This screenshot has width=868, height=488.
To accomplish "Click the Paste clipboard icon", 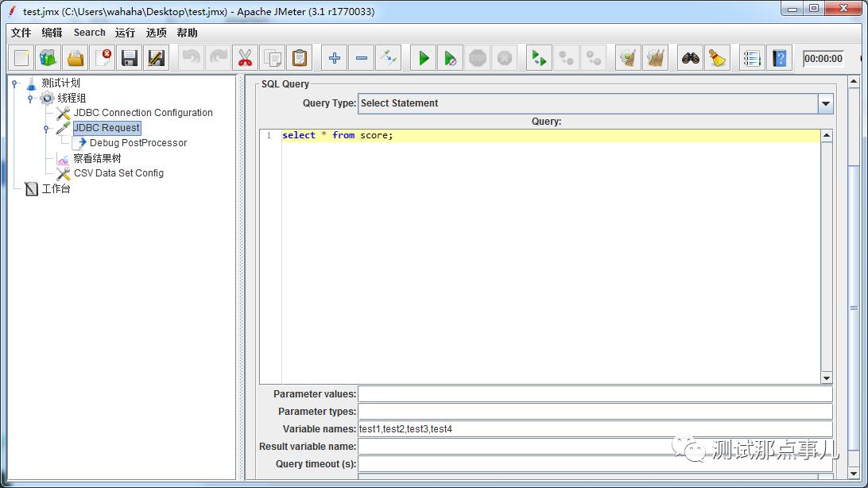I will click(300, 57).
